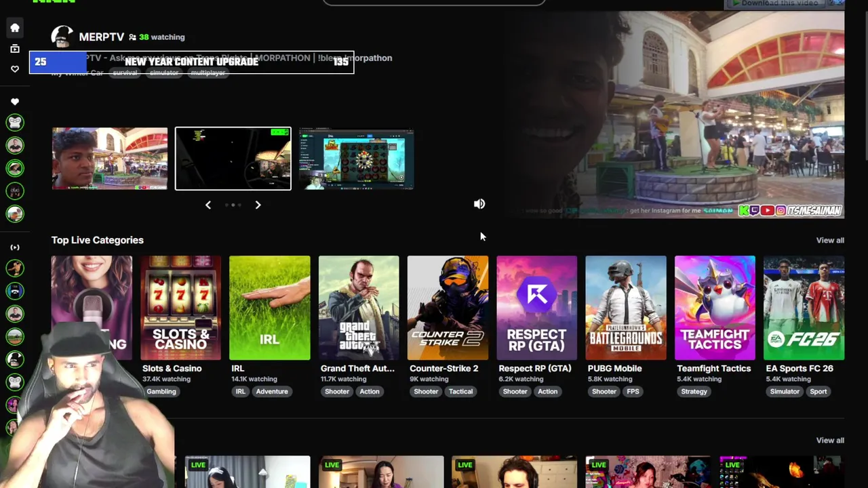Open the green IRL category cover
Image resolution: width=868 pixels, height=488 pixels.
pyautogui.click(x=270, y=308)
